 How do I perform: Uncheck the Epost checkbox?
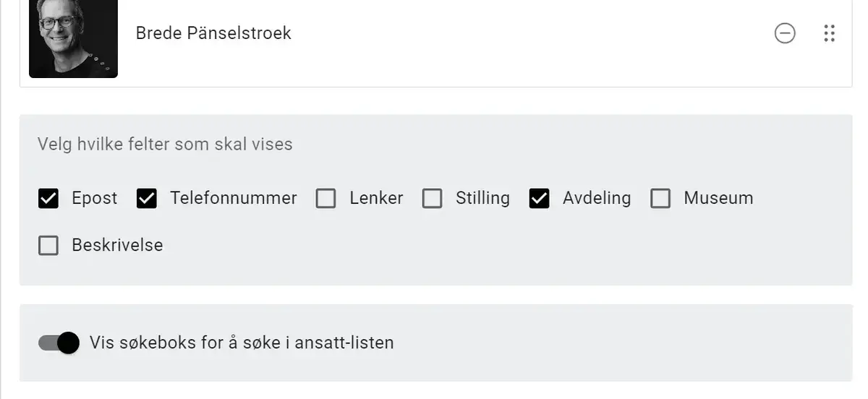coord(48,198)
